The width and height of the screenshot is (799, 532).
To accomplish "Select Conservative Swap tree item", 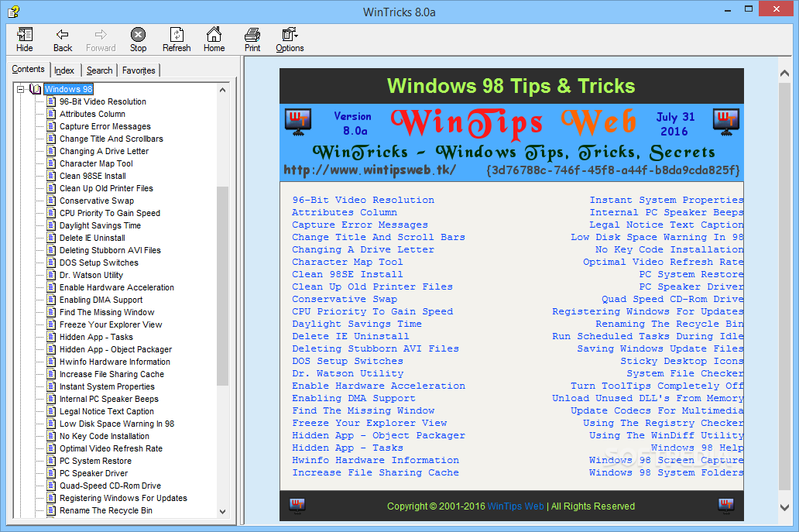I will [x=97, y=201].
